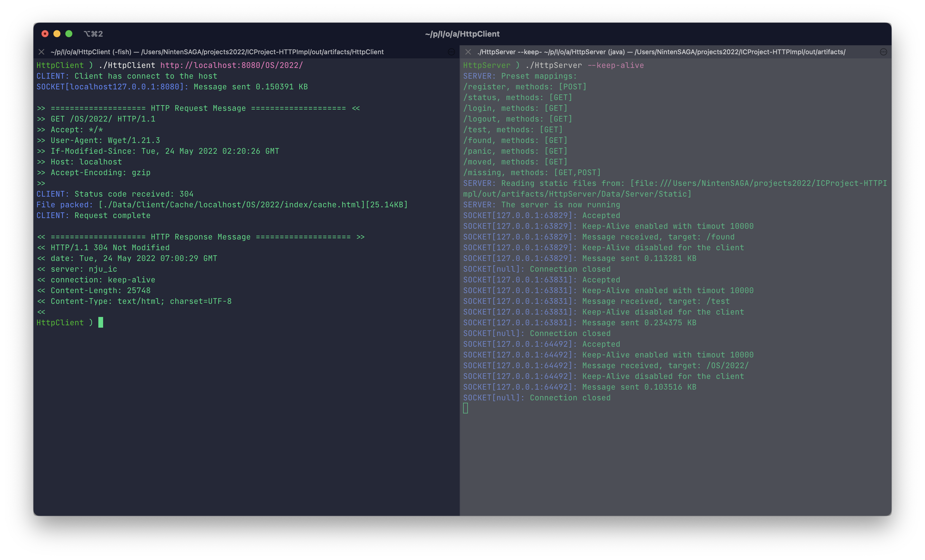Click the ⌥⌘2 window shortcut indicator

point(93,34)
